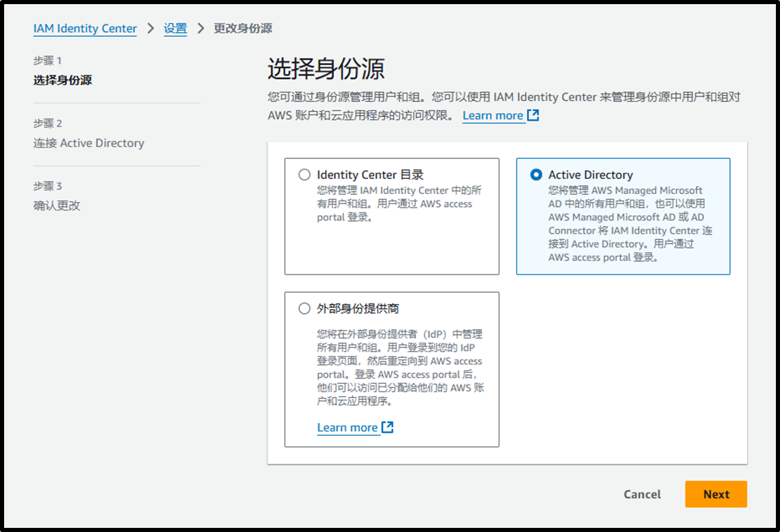Select the Active Directory radio button
Image resolution: width=780 pixels, height=532 pixels.
point(536,175)
